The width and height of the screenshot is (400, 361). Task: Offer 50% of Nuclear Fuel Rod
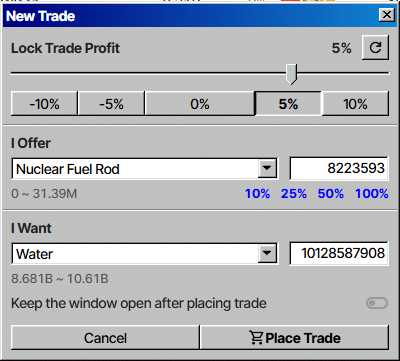pos(331,194)
